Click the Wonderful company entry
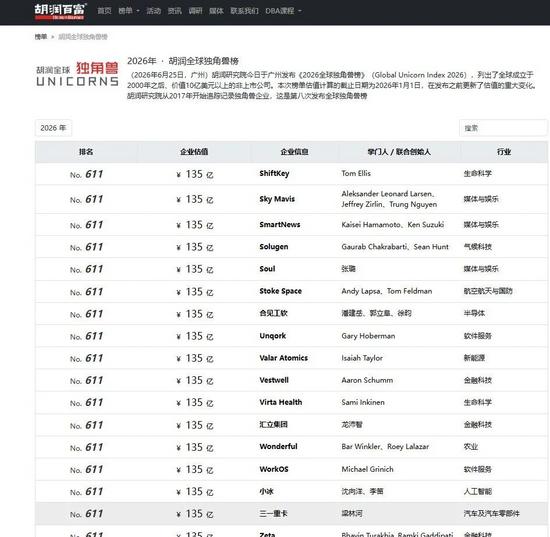The image size is (550, 537). point(278,447)
